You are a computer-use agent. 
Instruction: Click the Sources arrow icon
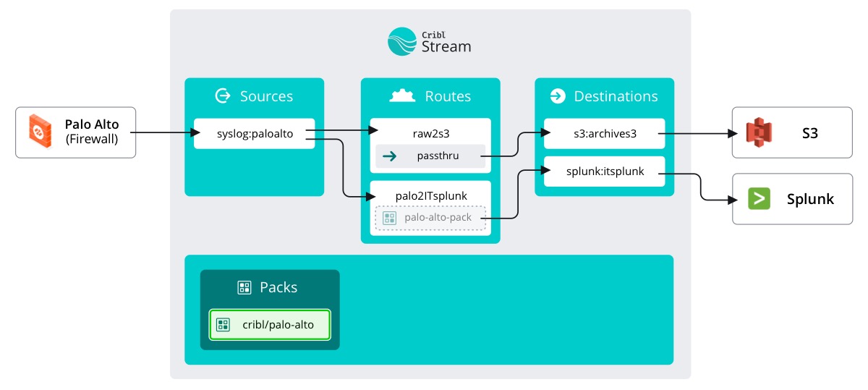coord(223,96)
